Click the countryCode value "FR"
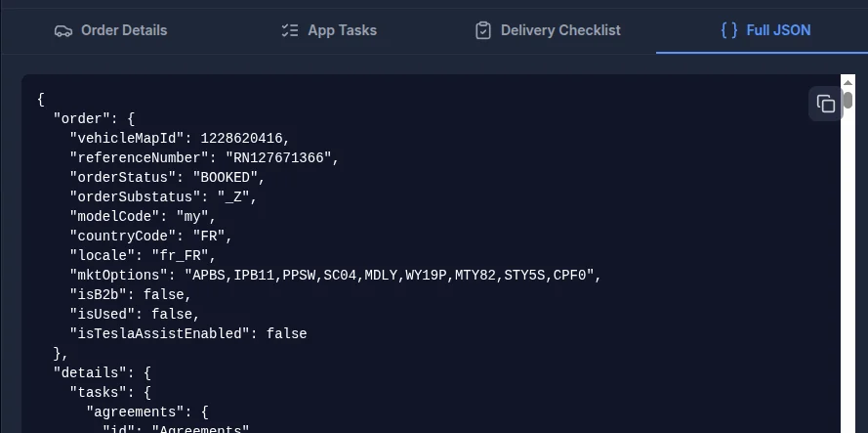Image resolution: width=868 pixels, height=433 pixels. tap(209, 237)
